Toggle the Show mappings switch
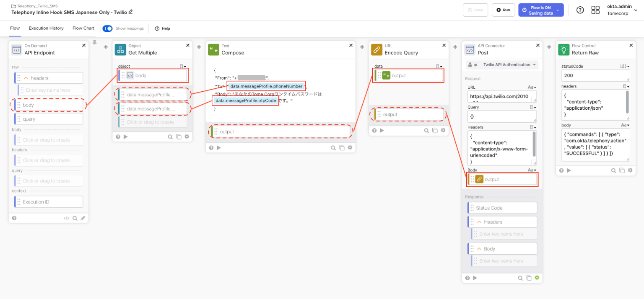The image size is (644, 299). (107, 28)
